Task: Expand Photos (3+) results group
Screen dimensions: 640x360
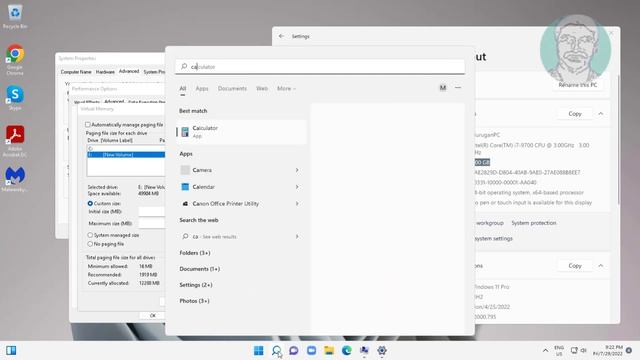Action: [194, 300]
